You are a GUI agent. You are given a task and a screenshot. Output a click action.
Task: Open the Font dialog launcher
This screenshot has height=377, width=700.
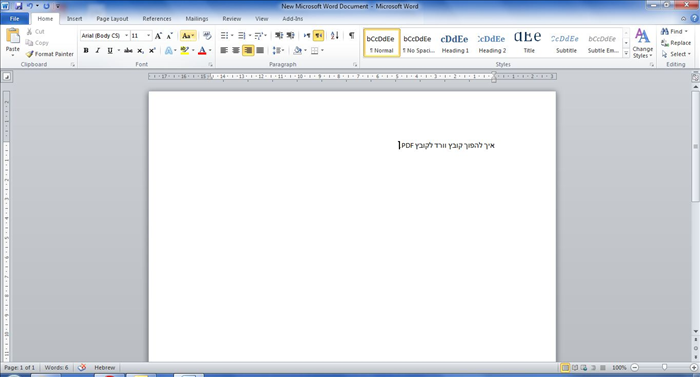click(210, 65)
